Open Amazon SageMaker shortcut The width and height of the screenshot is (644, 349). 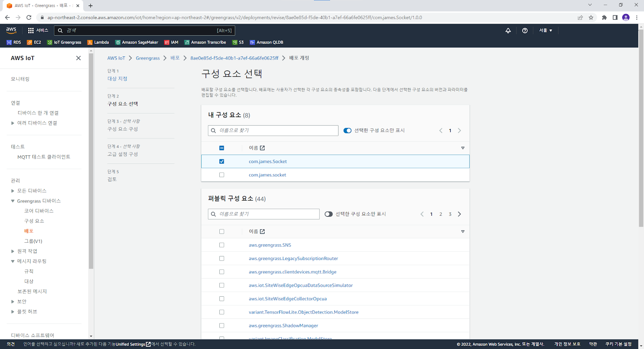coord(136,42)
